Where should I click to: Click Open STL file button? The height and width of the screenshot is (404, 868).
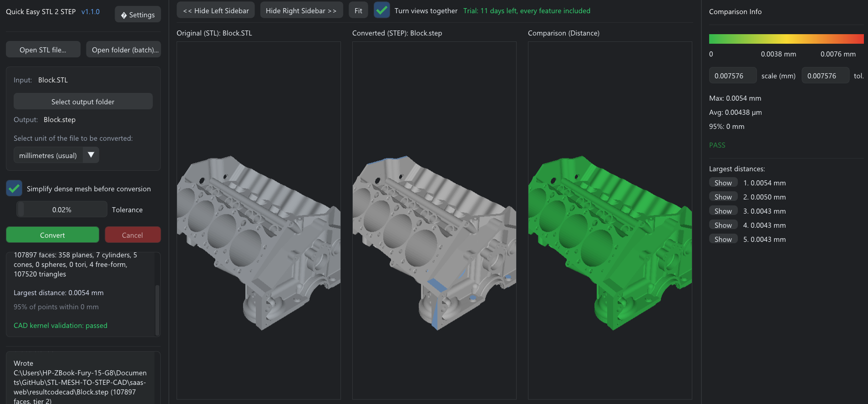point(43,50)
